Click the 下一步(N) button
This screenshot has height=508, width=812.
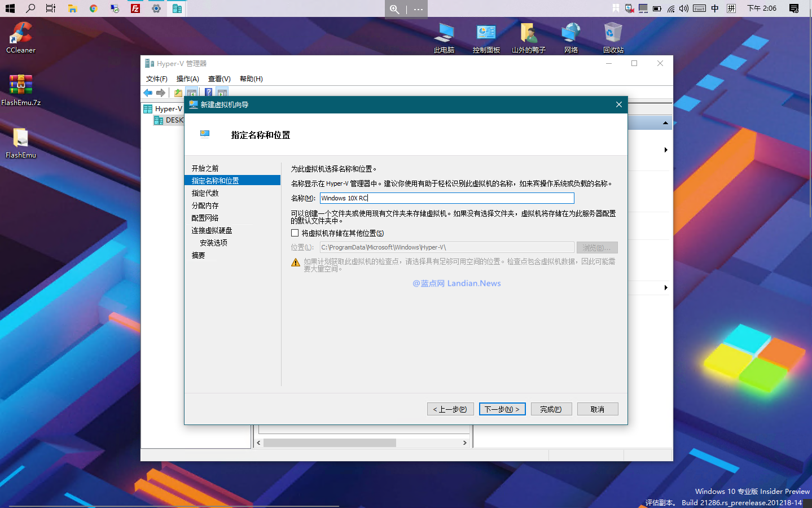point(502,409)
